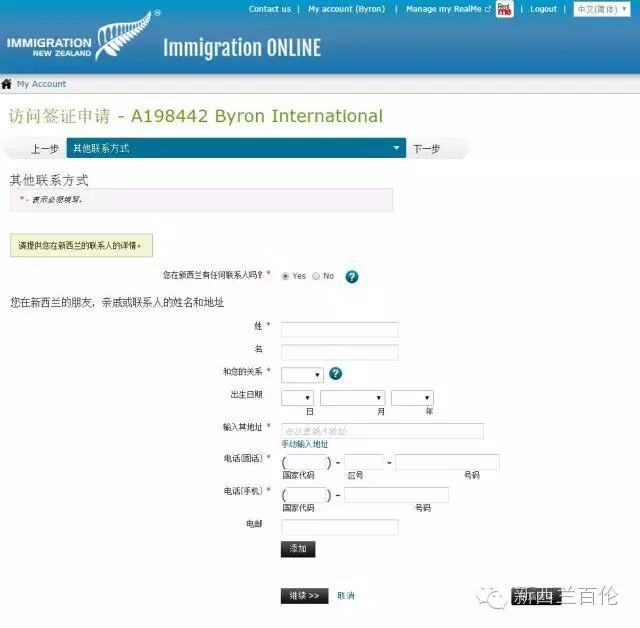Click the Immigration New Zealand fern logo
The height and width of the screenshot is (628, 640).
click(84, 37)
